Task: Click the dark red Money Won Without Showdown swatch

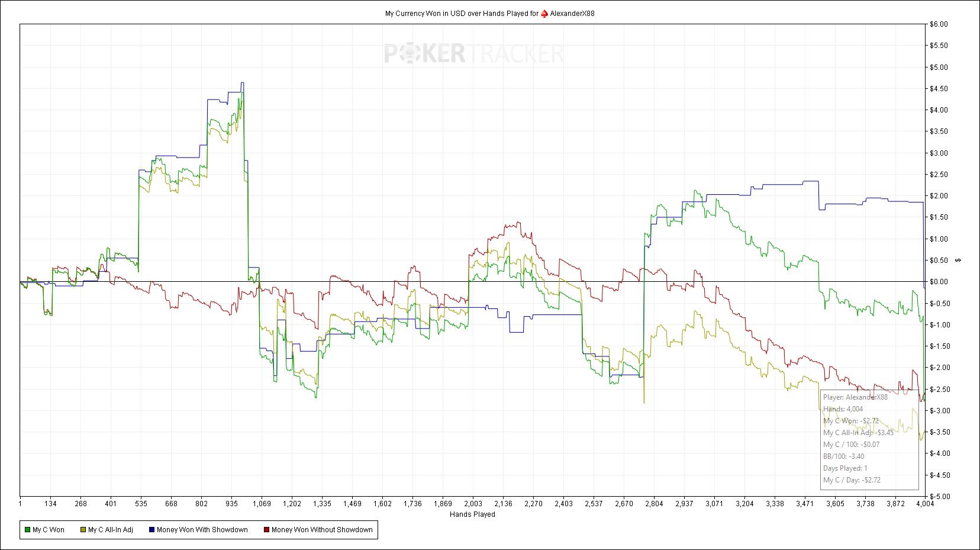Action: 266,530
